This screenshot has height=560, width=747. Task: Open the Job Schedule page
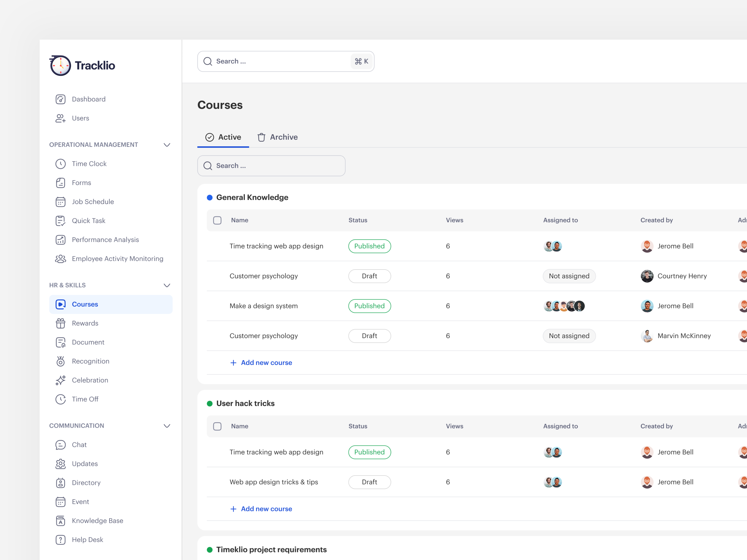[111, 202]
